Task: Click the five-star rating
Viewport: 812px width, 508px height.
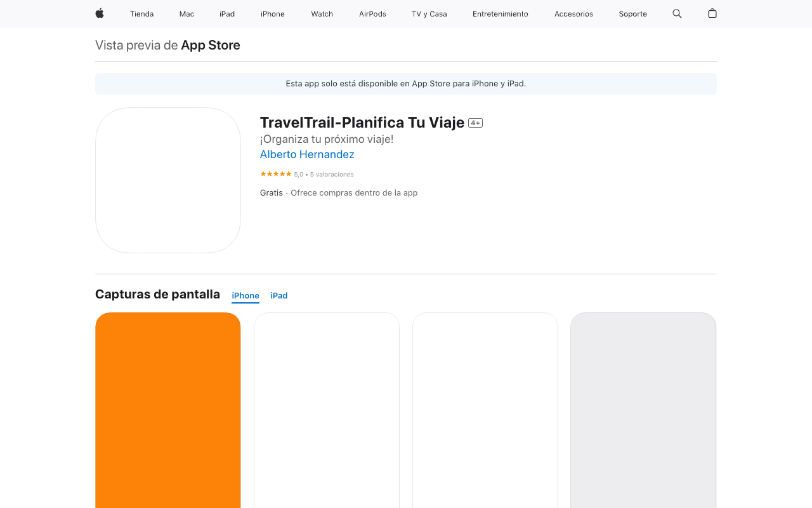Action: pyautogui.click(x=276, y=174)
